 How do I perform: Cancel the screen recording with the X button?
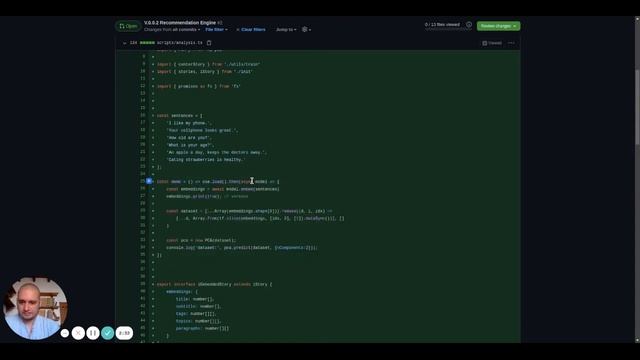click(78, 333)
